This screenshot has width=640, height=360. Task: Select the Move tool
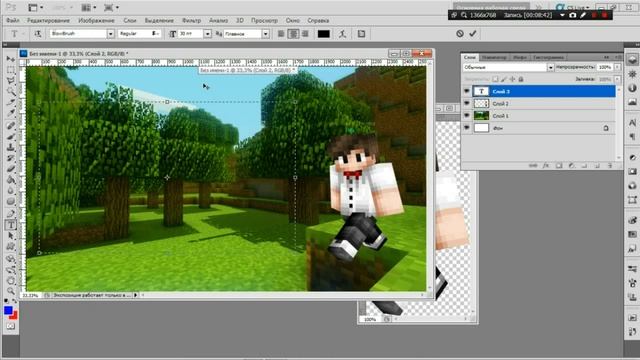pos(11,59)
